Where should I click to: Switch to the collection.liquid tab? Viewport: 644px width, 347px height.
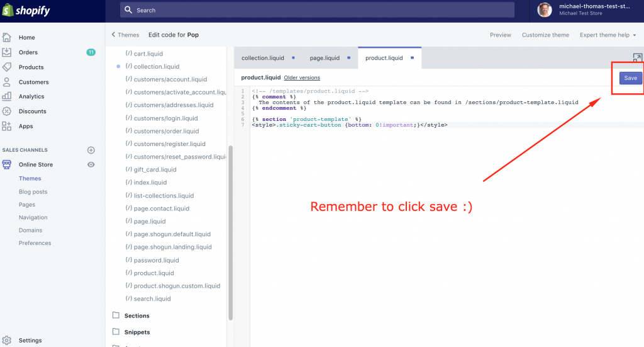pos(263,58)
